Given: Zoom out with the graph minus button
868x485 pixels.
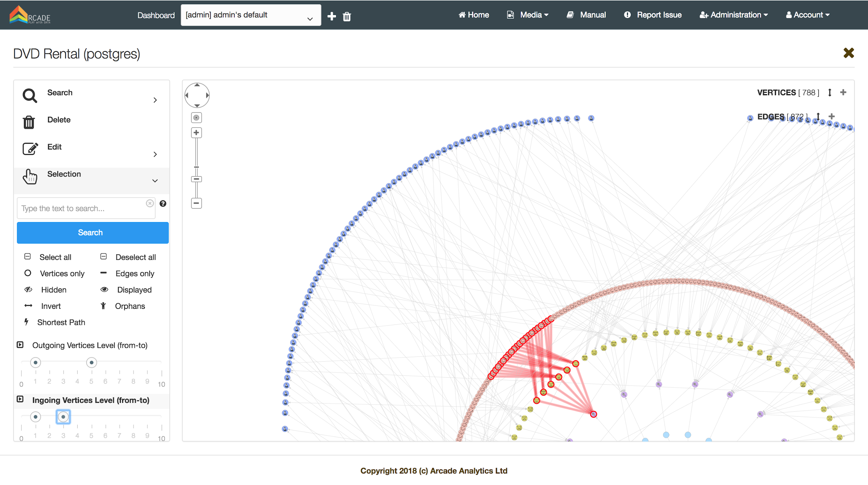Looking at the screenshot, I should tap(197, 203).
